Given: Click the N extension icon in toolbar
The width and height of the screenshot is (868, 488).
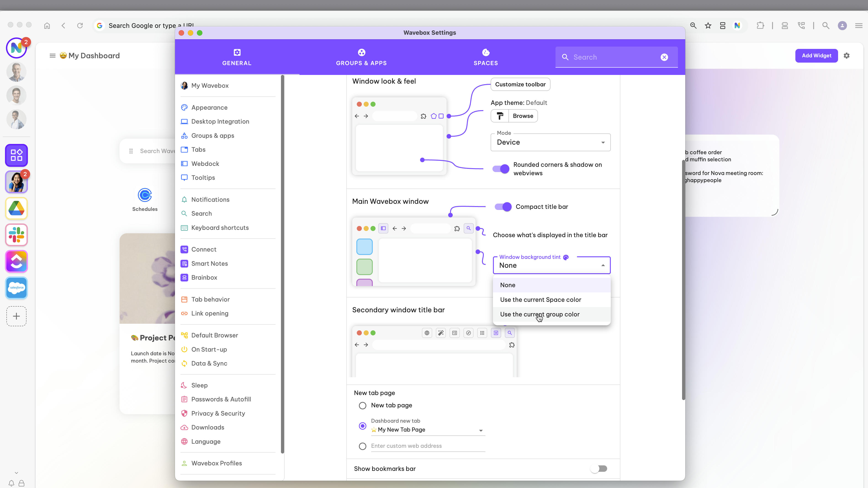Looking at the screenshot, I should 737,26.
